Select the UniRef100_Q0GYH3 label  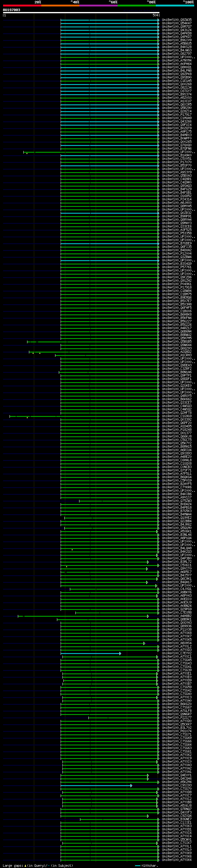click(x=177, y=623)
